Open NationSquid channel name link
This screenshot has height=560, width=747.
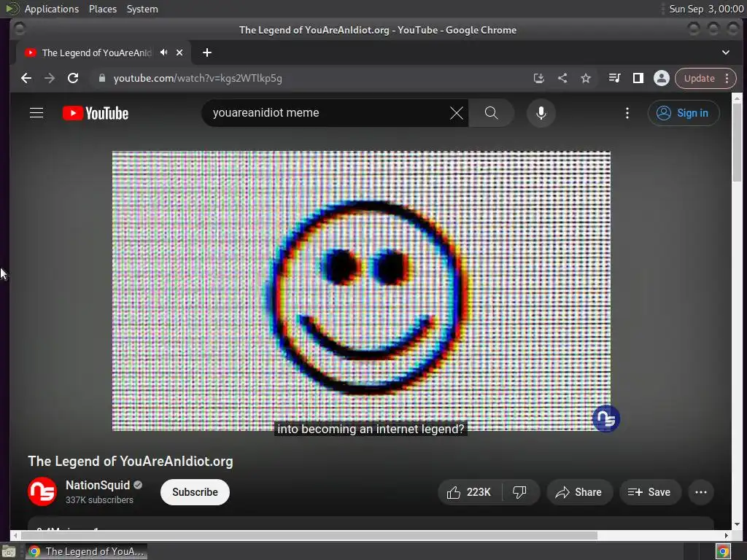98,485
